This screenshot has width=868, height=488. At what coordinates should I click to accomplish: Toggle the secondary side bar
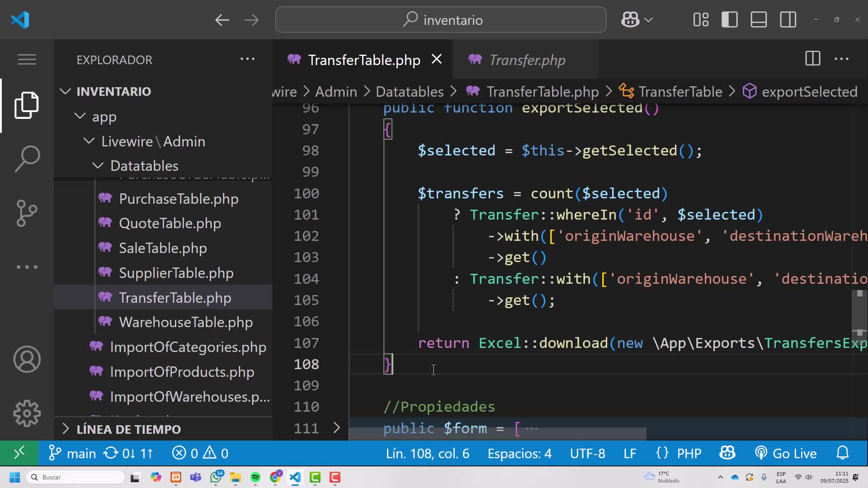(788, 20)
